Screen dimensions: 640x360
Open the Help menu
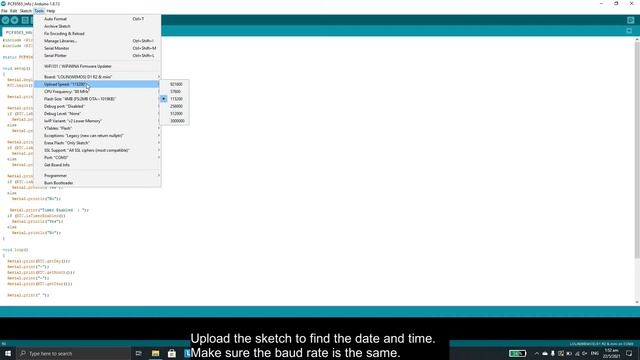(51, 11)
